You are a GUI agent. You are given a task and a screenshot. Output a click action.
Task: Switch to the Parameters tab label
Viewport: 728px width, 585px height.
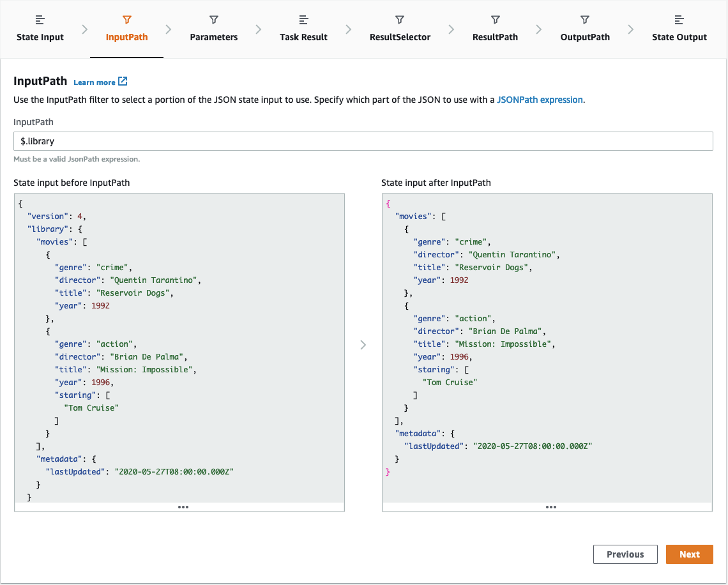click(214, 37)
